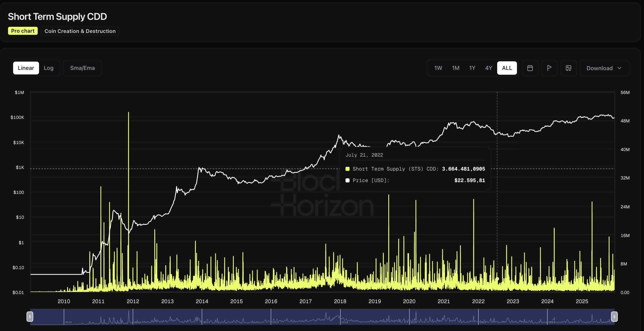644x331 pixels.
Task: Click the Download chevron arrow
Action: 620,68
